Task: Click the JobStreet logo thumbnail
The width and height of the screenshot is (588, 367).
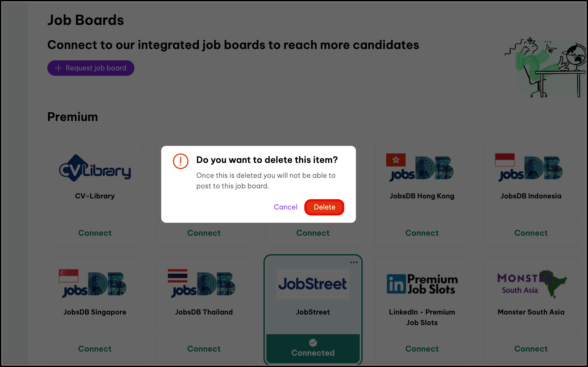Action: (x=313, y=284)
